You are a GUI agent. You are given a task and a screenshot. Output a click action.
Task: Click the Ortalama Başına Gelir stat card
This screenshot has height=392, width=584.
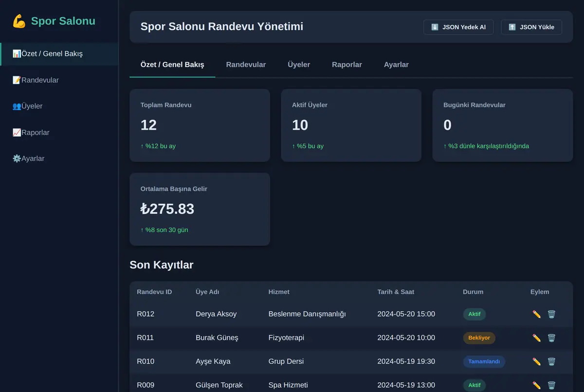200,209
